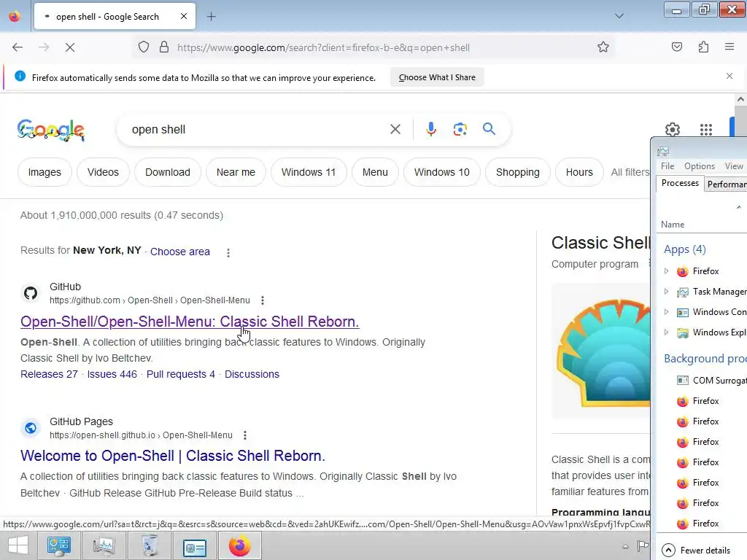The width and height of the screenshot is (747, 560).
Task: Dismiss the Firefox data notification bar
Action: click(729, 76)
